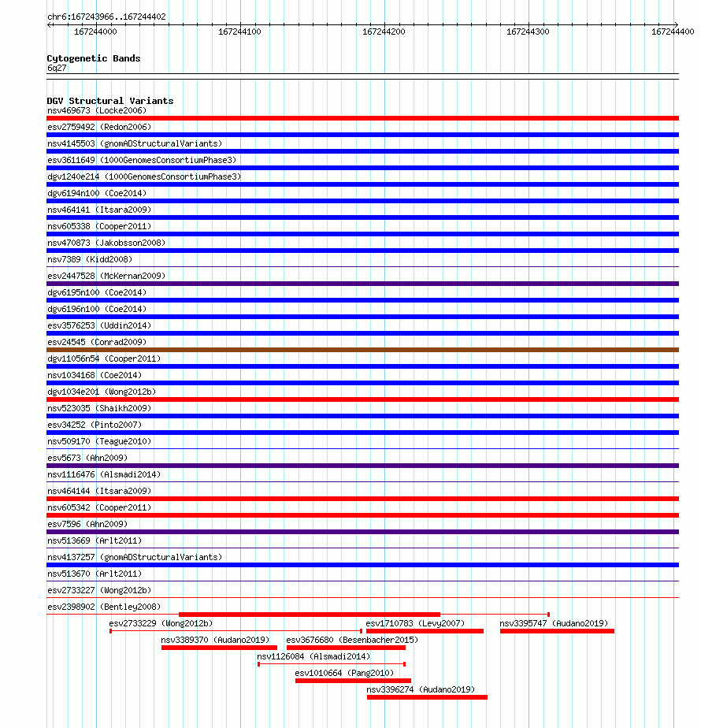Select the esv2759492 (Redon2006) variant label
The width and height of the screenshot is (701, 728).
(x=99, y=127)
